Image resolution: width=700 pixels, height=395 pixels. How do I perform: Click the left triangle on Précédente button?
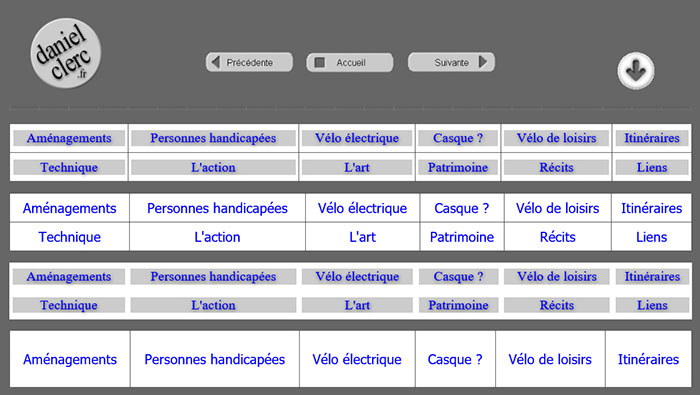point(216,62)
